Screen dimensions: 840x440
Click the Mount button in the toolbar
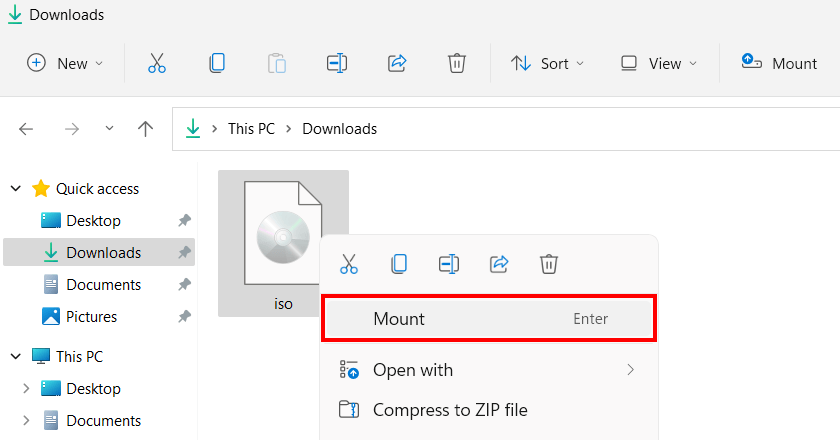779,63
